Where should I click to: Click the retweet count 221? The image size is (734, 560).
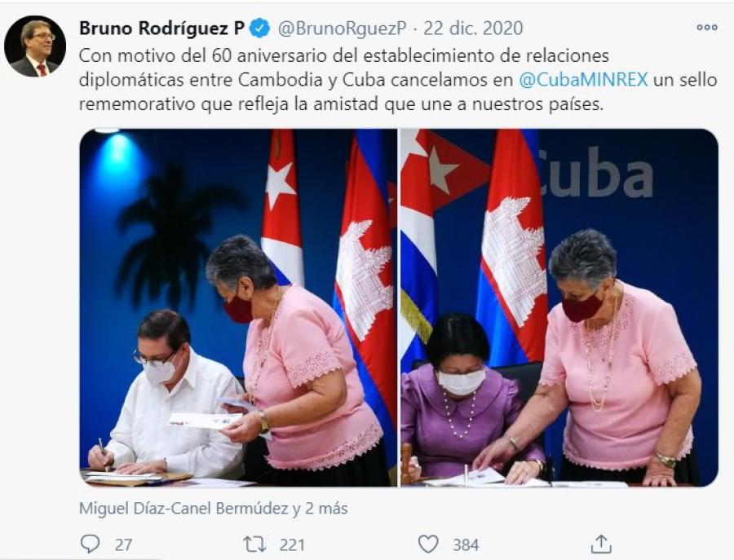[292, 545]
